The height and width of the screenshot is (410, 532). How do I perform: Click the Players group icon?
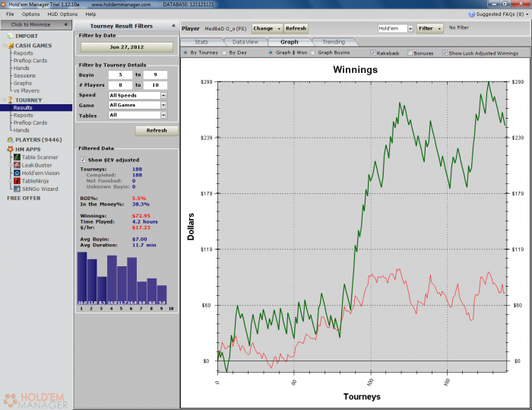click(10, 140)
